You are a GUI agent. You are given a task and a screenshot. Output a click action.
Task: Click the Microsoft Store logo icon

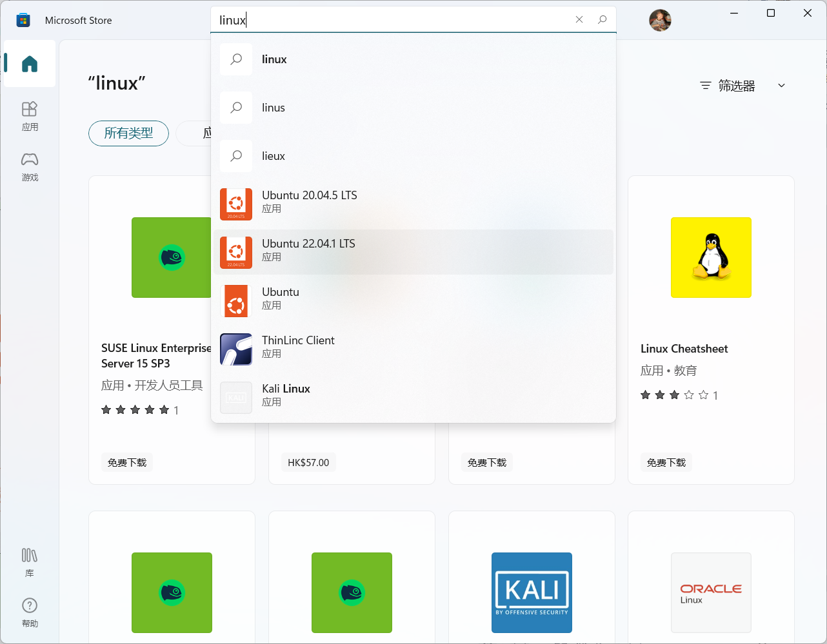tap(23, 20)
